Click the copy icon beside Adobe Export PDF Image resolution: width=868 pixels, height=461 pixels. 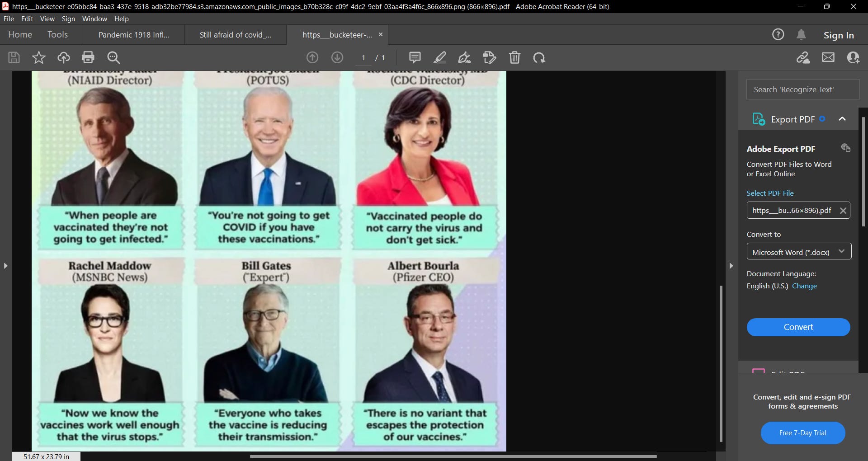click(846, 148)
